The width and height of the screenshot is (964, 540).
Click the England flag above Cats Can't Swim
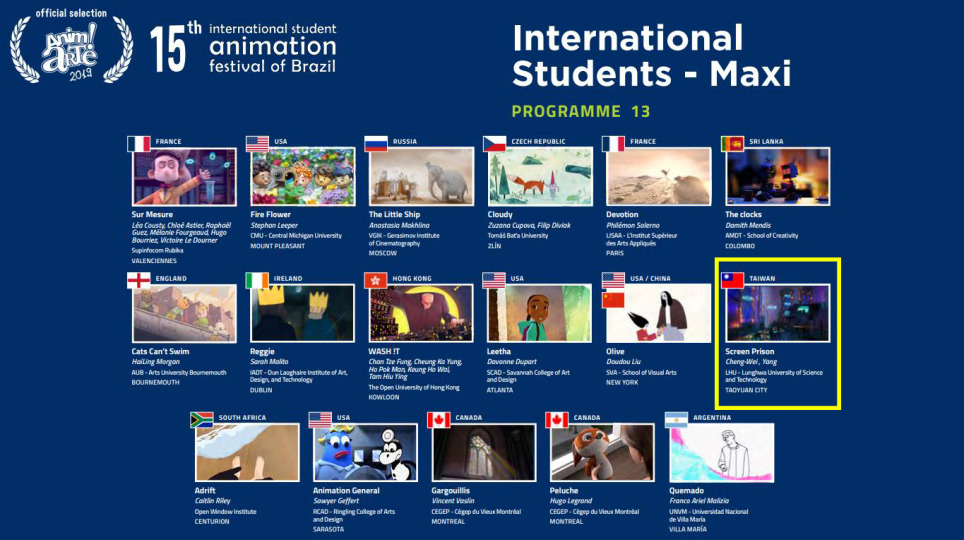click(139, 280)
